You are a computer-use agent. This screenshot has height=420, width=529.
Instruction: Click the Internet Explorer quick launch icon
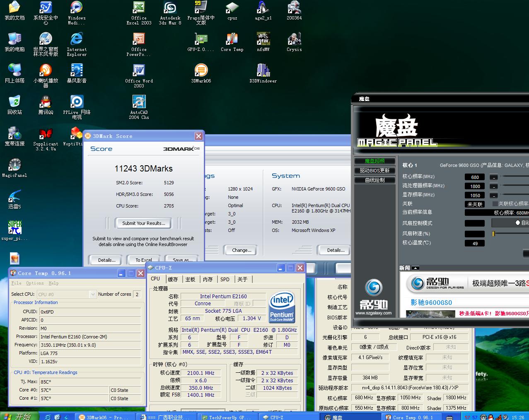click(x=48, y=417)
